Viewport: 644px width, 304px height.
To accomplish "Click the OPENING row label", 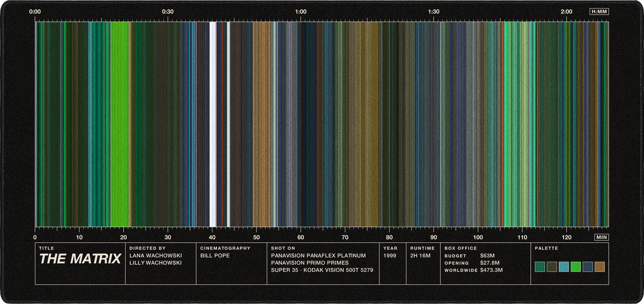I will tap(457, 263).
